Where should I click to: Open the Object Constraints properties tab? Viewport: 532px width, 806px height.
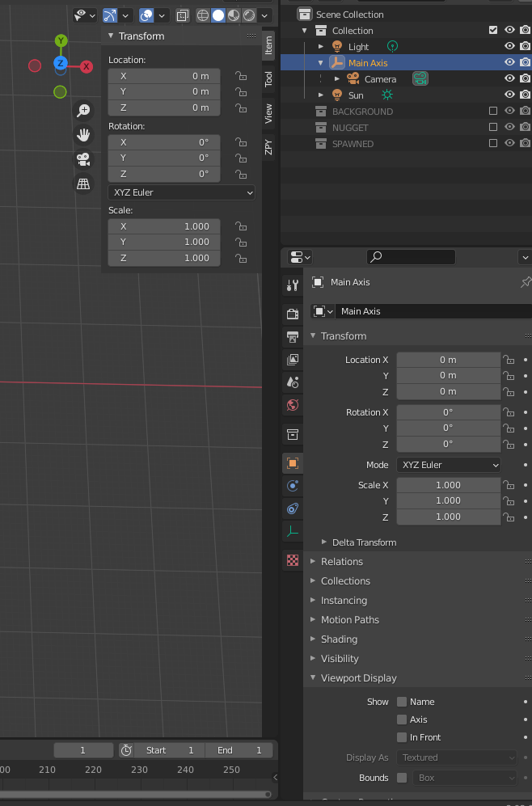[293, 508]
